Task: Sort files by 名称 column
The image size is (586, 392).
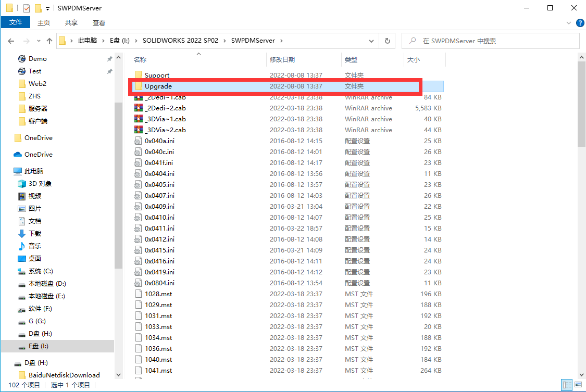Action: click(x=140, y=60)
